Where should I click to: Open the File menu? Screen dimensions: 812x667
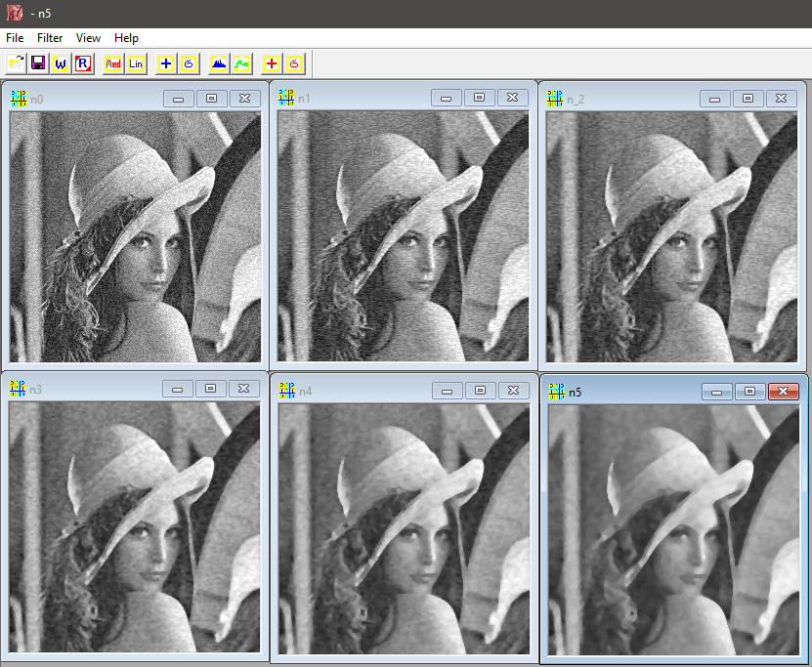(15, 38)
